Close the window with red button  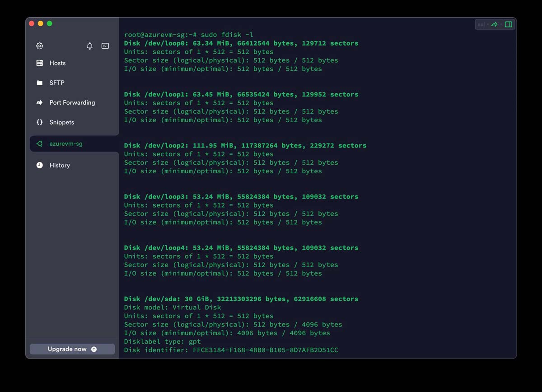coord(32,23)
